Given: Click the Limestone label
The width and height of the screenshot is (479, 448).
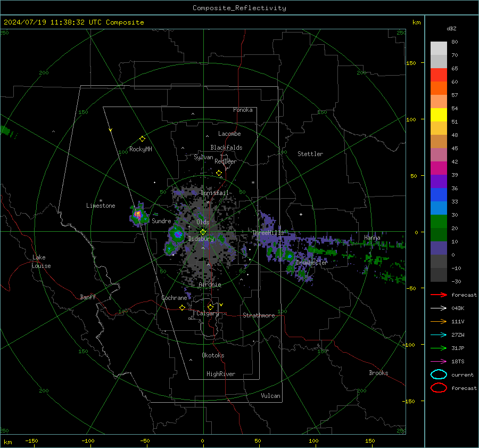Looking at the screenshot, I should (101, 206).
